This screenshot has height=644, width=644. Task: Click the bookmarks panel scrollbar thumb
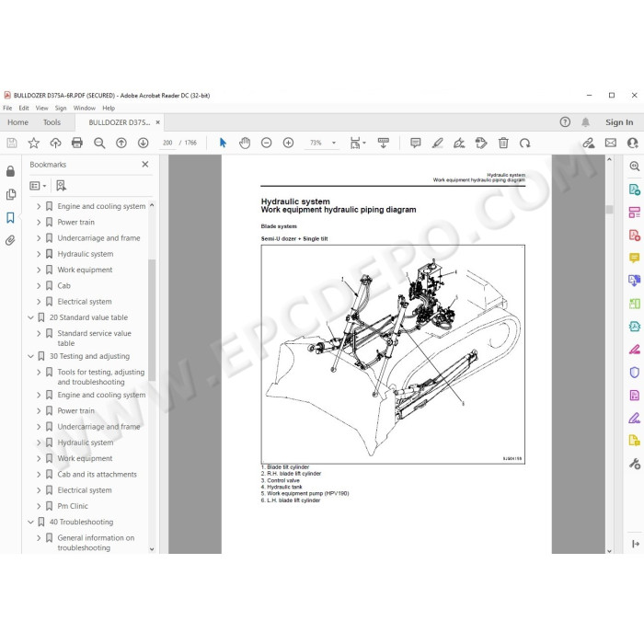[x=152, y=320]
